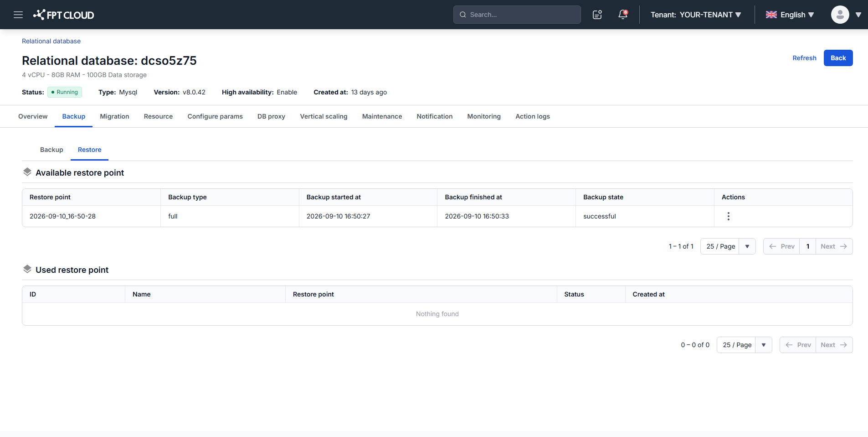Expand the Tenant YOUR-TENANT dropdown
This screenshot has width=868, height=437.
(696, 15)
